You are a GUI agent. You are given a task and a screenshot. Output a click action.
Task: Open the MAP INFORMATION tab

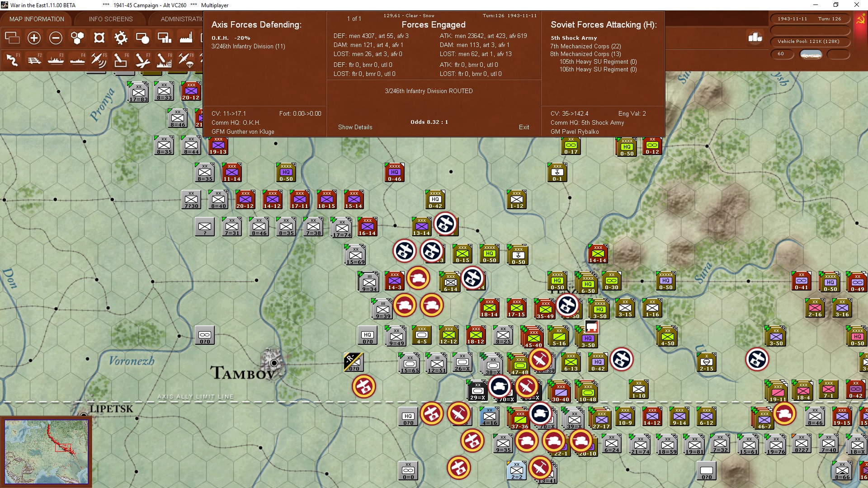click(37, 19)
